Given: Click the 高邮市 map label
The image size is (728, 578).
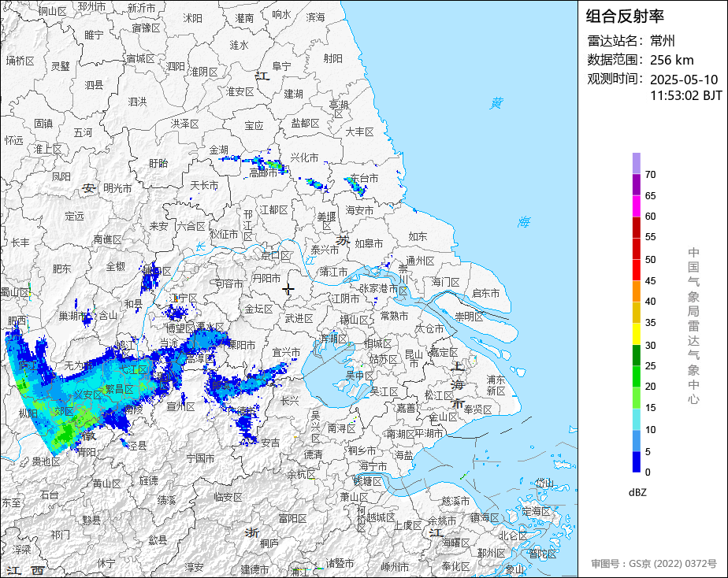Looking at the screenshot, I should pyautogui.click(x=263, y=172).
